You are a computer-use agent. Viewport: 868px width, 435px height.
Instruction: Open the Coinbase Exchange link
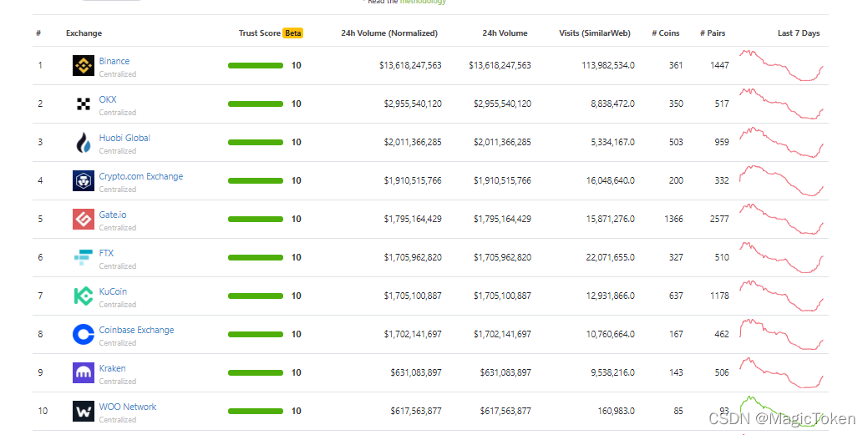tap(136, 330)
